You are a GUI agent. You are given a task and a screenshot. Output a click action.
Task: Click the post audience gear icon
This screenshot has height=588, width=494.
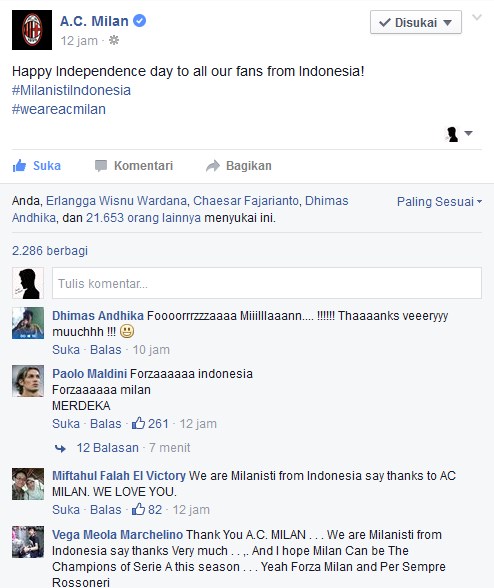[x=114, y=40]
